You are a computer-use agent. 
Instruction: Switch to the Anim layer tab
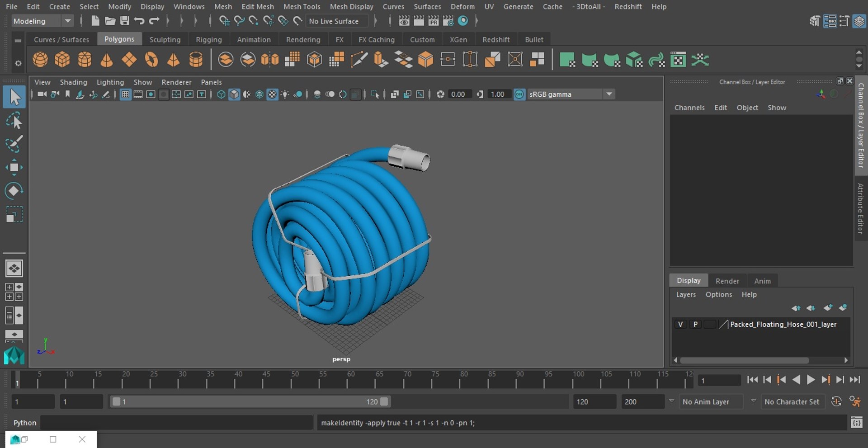pos(762,281)
